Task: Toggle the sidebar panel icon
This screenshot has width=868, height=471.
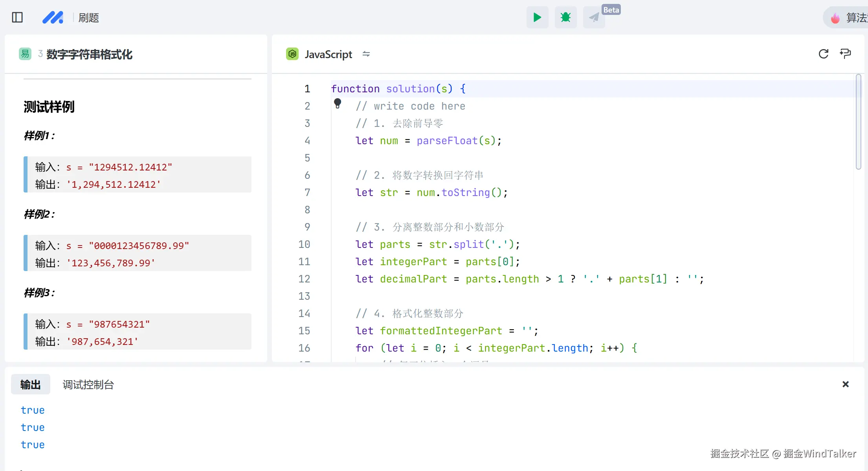Action: pos(17,17)
